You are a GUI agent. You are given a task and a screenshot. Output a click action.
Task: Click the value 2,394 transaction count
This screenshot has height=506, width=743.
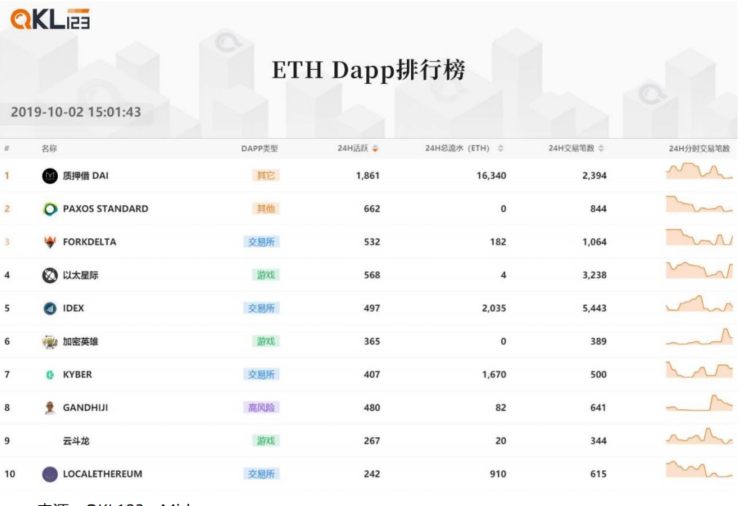(594, 176)
